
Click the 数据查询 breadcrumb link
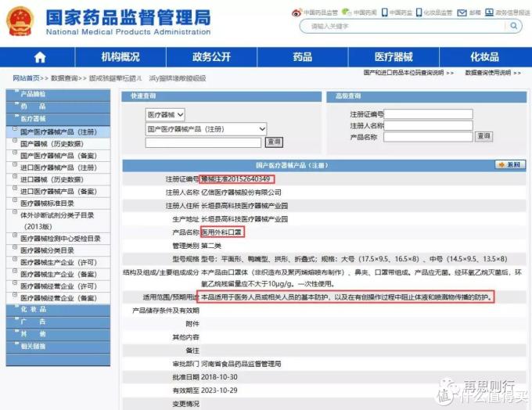point(64,78)
